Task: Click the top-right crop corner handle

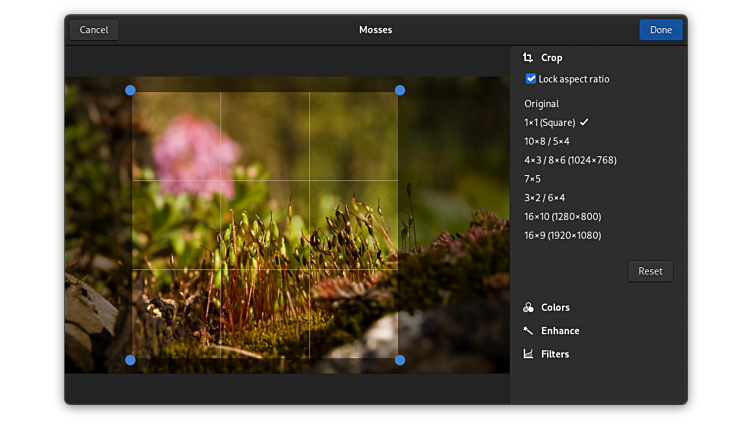Action: point(400,91)
